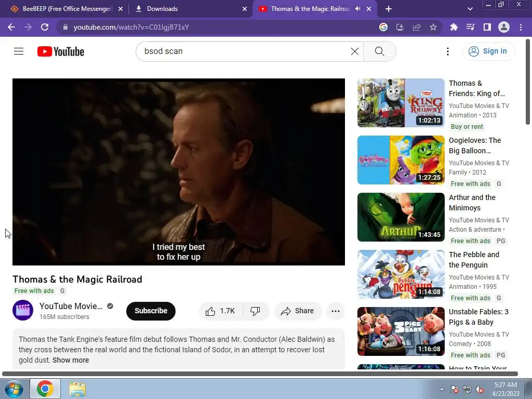The width and height of the screenshot is (532, 399).
Task: Open the YouTube Movies channel name
Action: click(71, 306)
